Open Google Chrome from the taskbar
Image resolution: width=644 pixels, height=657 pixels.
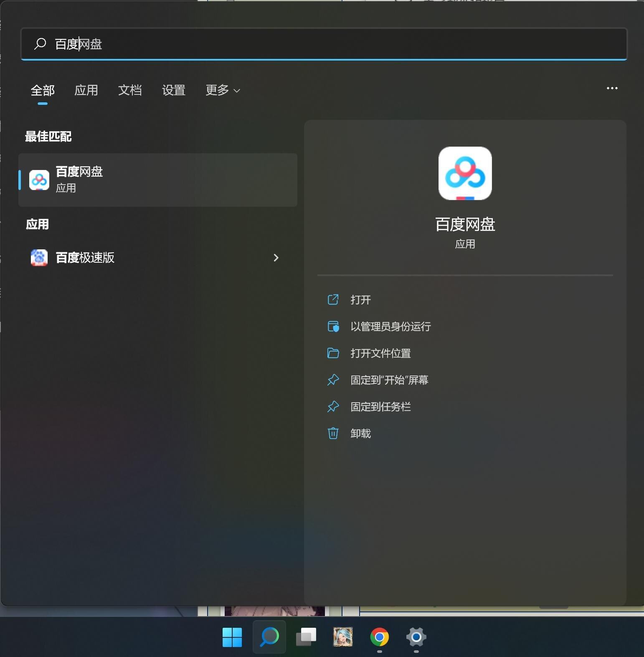pyautogui.click(x=380, y=637)
